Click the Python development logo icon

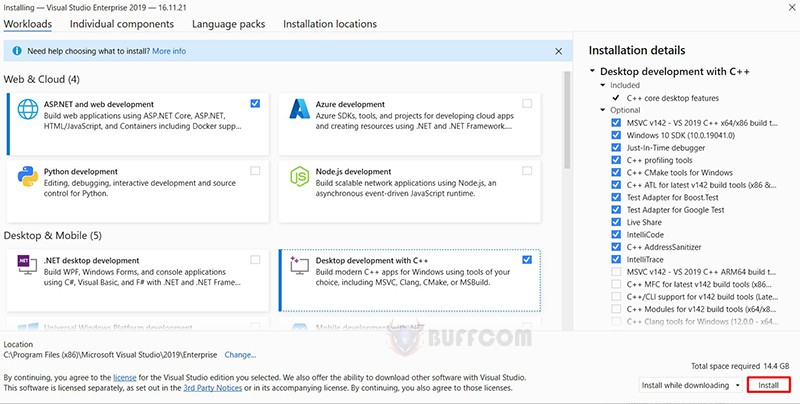coord(28,176)
